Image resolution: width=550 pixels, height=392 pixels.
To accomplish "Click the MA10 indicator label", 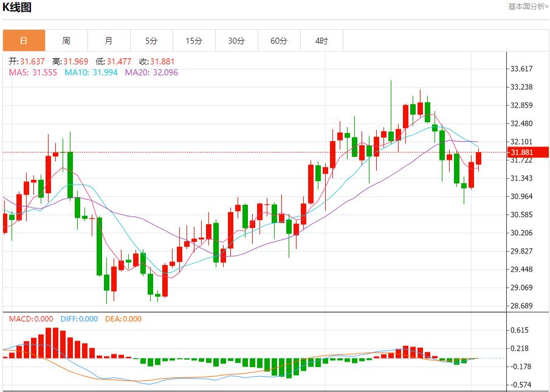I will (x=90, y=72).
